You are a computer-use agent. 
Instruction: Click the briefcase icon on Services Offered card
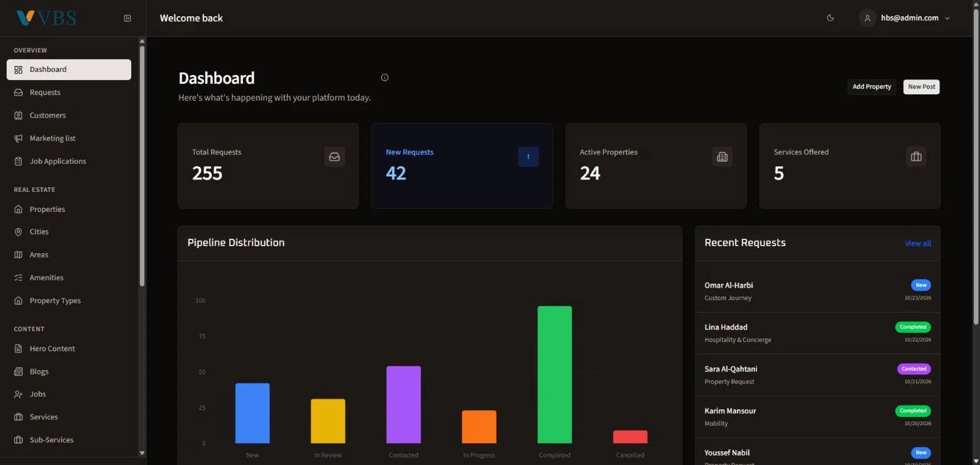[916, 157]
